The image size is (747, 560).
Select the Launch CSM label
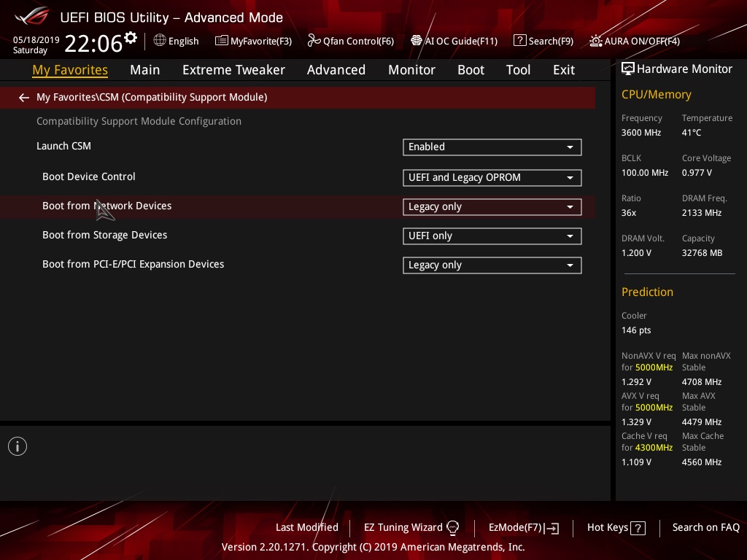[x=64, y=146]
